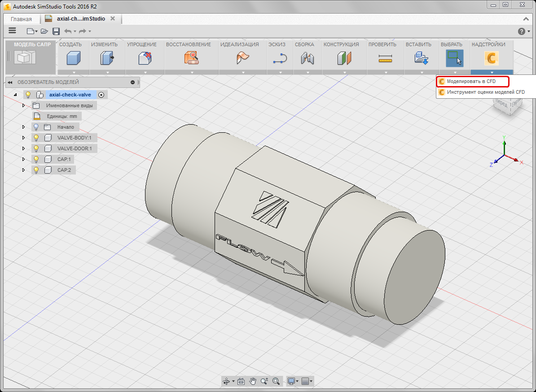536x392 pixels.
Task: Click the Проверить measure ruler icon
Action: point(385,58)
